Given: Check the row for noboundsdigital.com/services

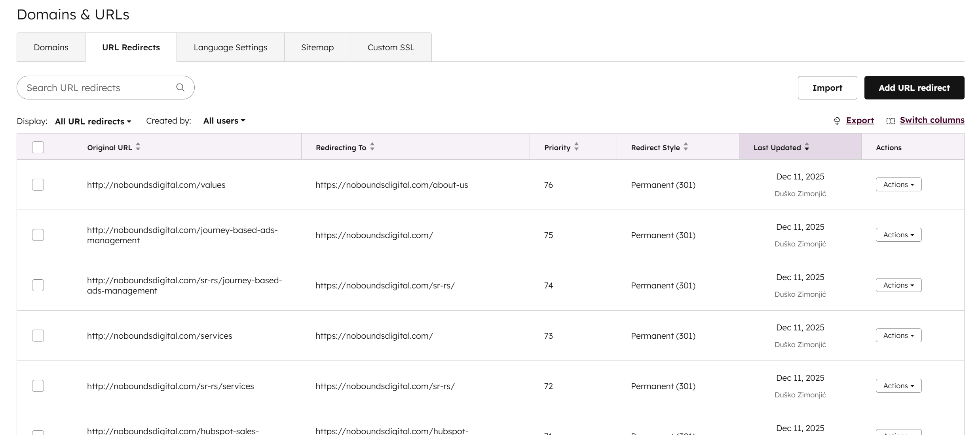Looking at the screenshot, I should (38, 335).
